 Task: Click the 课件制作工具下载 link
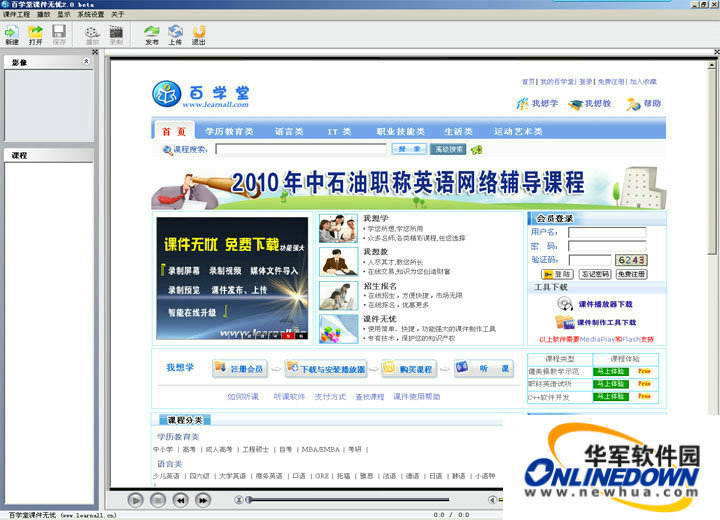click(606, 322)
